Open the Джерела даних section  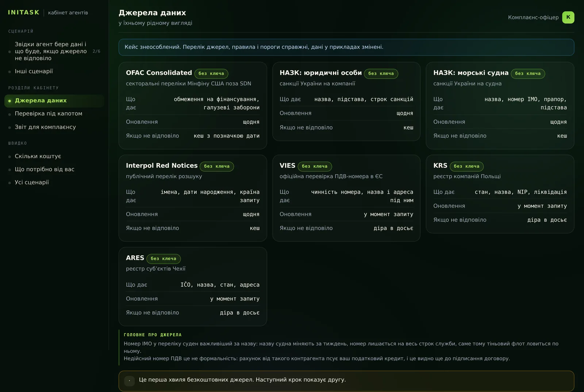(x=54, y=101)
